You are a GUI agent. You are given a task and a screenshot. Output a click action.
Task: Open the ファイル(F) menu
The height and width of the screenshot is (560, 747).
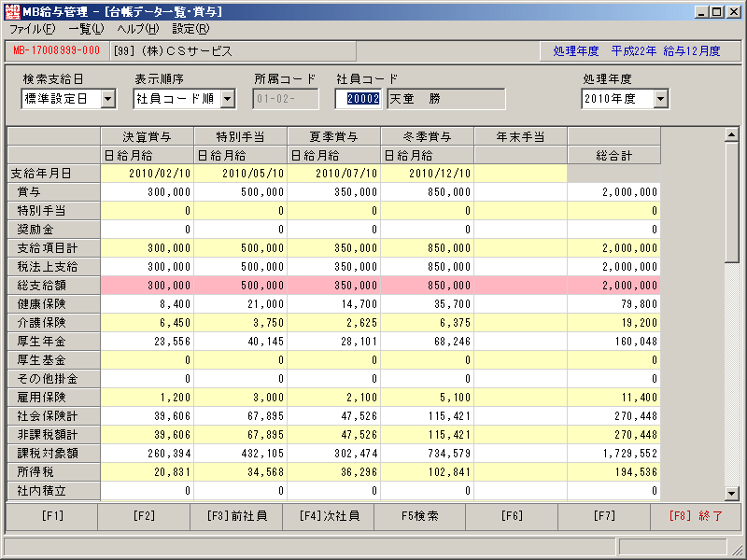tap(33, 30)
